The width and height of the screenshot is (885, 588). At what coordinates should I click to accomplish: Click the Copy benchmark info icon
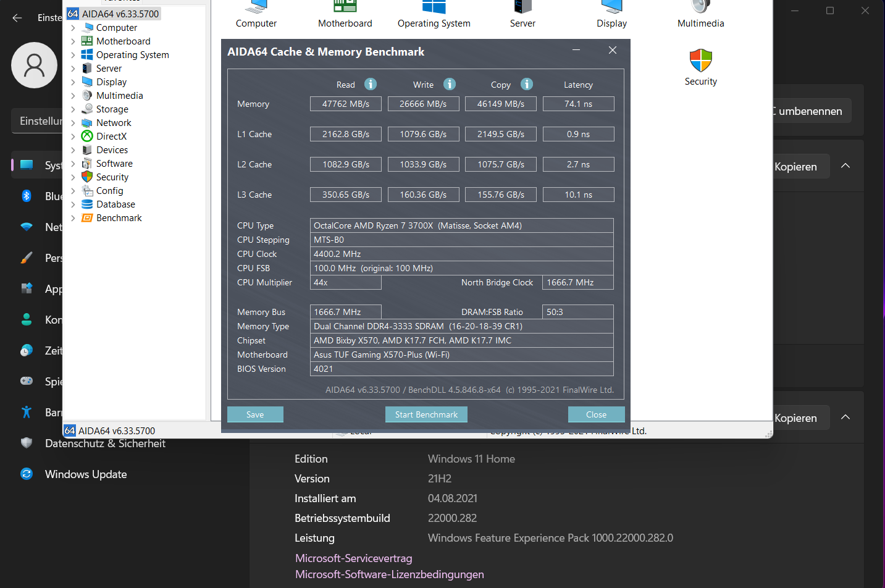[526, 84]
